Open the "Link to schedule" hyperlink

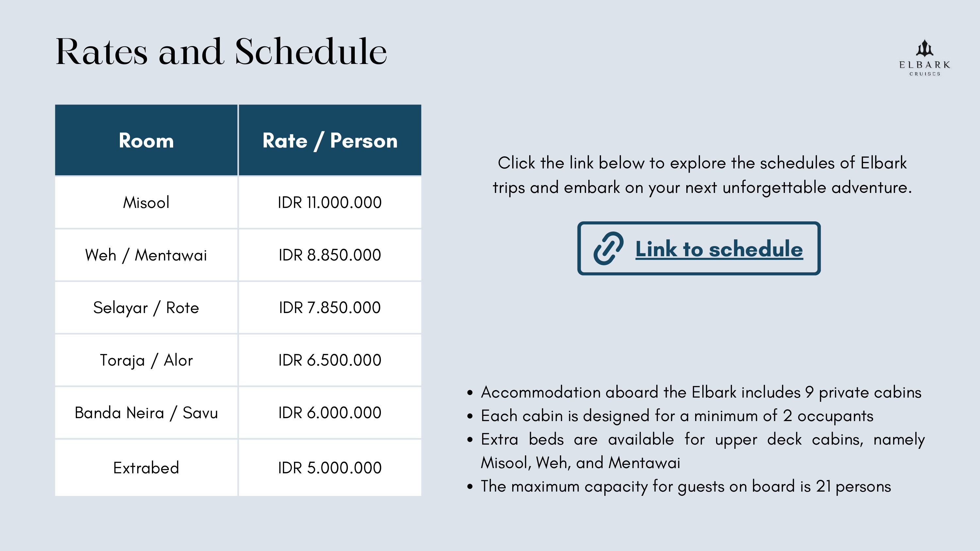point(719,249)
